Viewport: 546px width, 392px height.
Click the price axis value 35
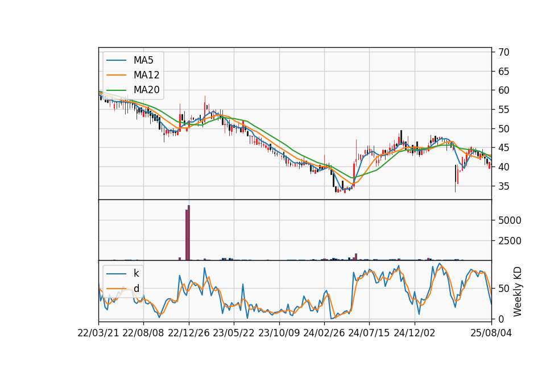[x=503, y=186]
